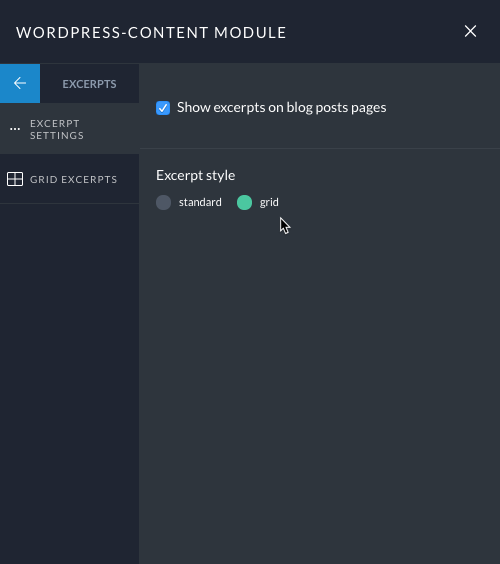Click the divider line above Excerpt style
Viewport: 500px width, 564px height.
(x=319, y=148)
